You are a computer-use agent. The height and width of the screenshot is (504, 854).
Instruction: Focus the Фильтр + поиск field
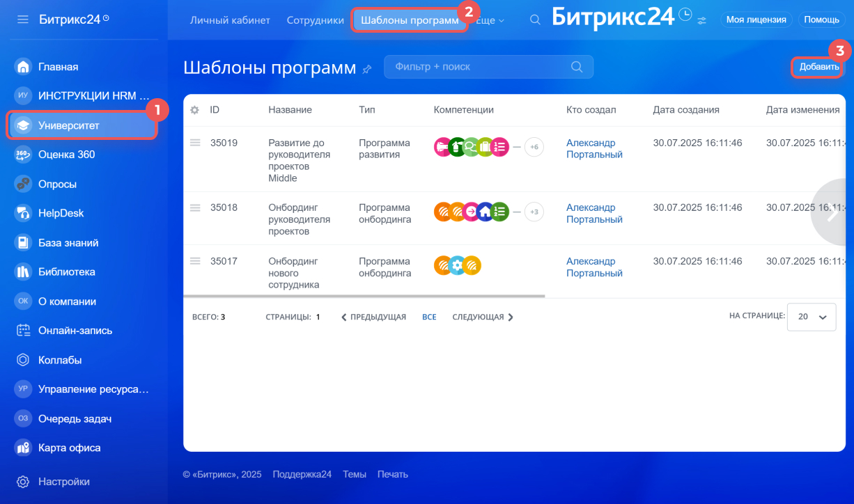click(488, 67)
